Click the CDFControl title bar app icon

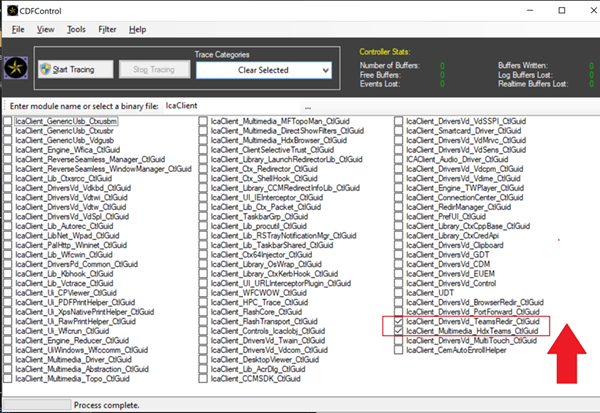tap(11, 8)
